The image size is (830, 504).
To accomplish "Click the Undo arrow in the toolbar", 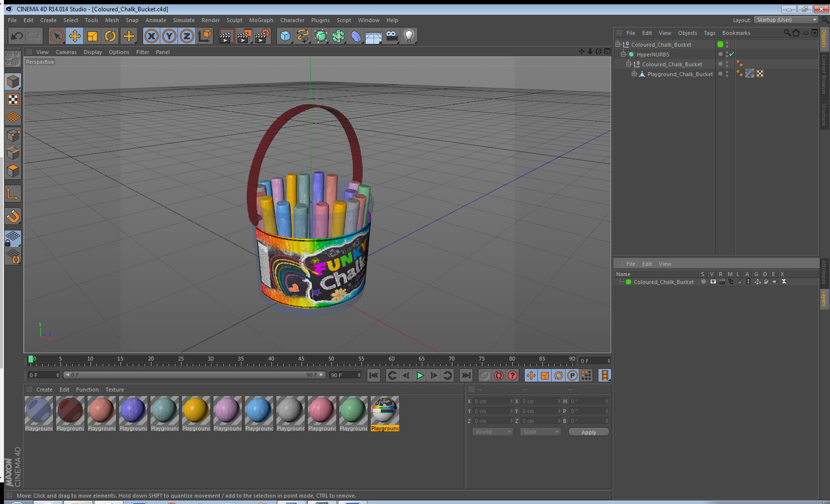I will [x=17, y=36].
